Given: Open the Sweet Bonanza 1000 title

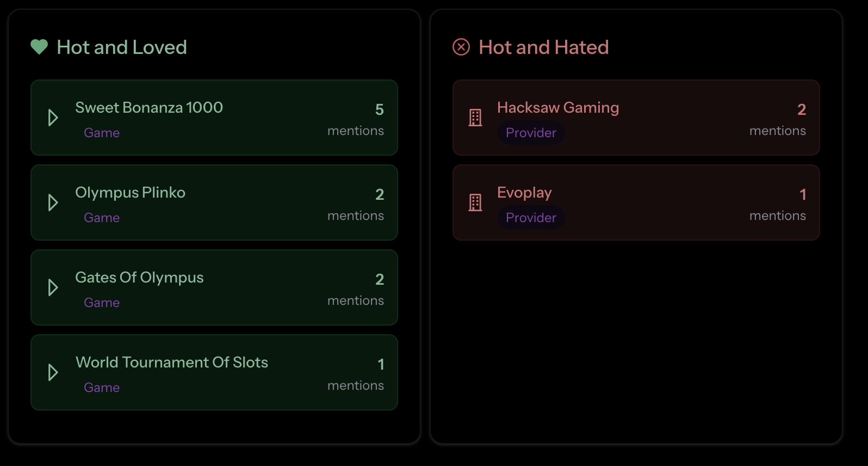Looking at the screenshot, I should tap(149, 108).
